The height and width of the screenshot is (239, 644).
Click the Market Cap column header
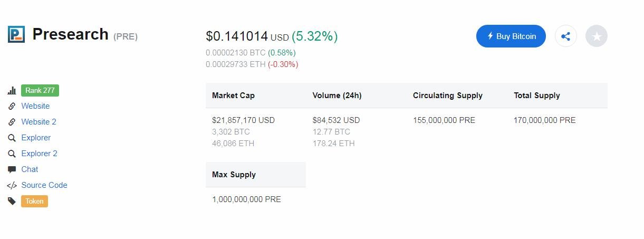pyautogui.click(x=234, y=95)
